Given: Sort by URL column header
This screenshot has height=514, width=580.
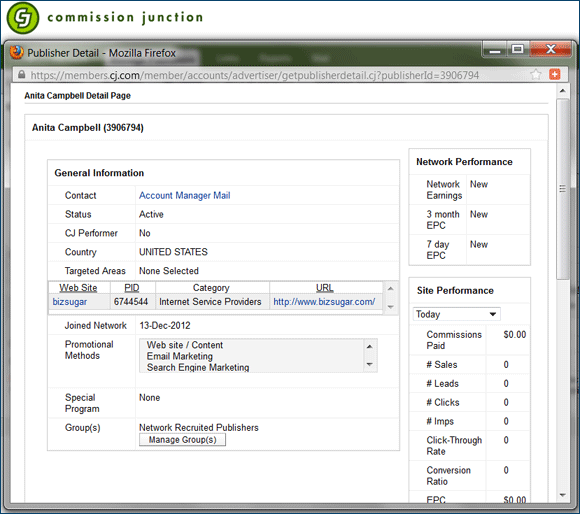Looking at the screenshot, I should [324, 288].
